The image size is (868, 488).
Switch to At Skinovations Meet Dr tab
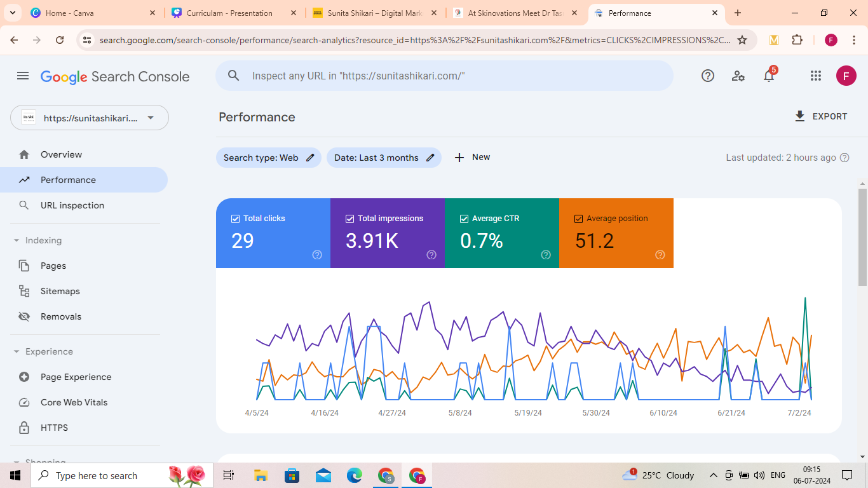(x=516, y=13)
